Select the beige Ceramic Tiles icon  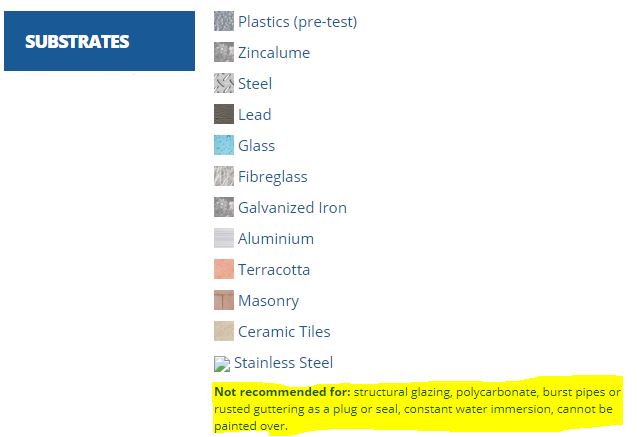point(224,331)
